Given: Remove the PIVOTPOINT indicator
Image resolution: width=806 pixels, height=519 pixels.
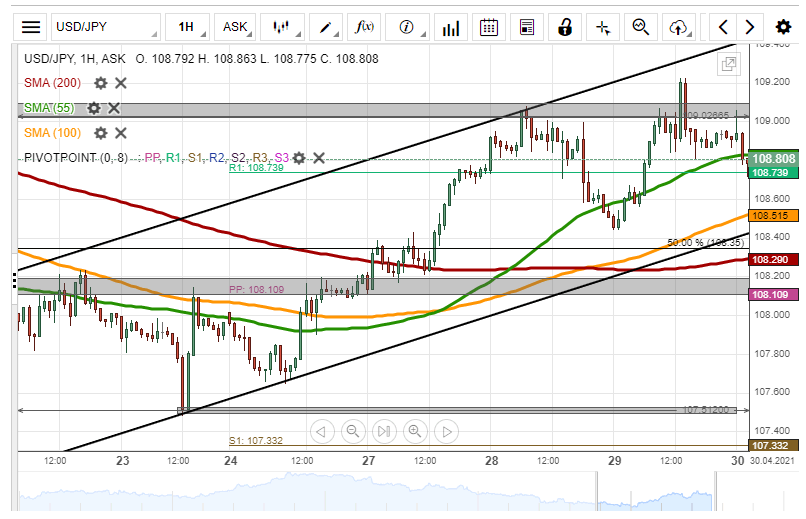Looking at the screenshot, I should pos(319,157).
